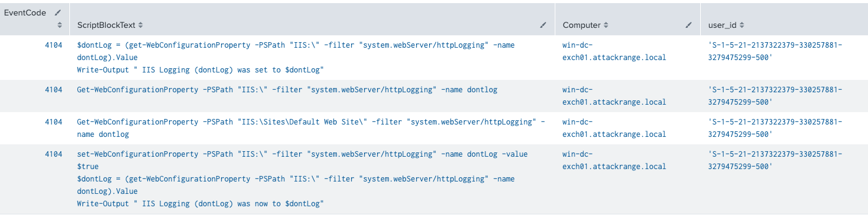Sort by EventCode using sort arrows
The image size is (868, 223).
point(59,25)
